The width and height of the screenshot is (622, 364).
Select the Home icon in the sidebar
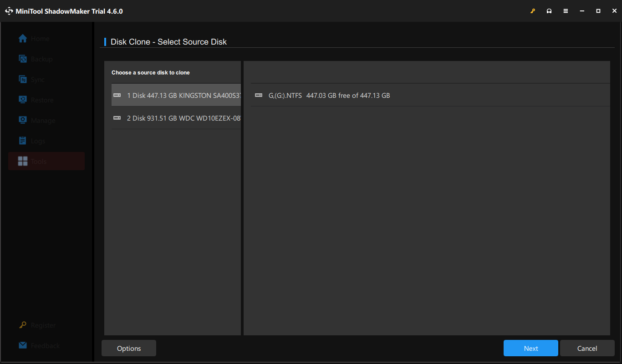[22, 38]
